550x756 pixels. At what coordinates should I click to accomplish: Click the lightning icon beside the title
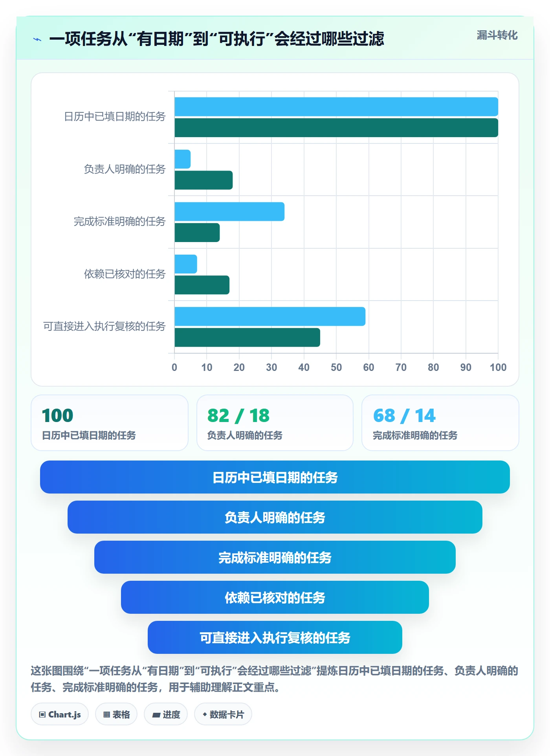pyautogui.click(x=37, y=39)
